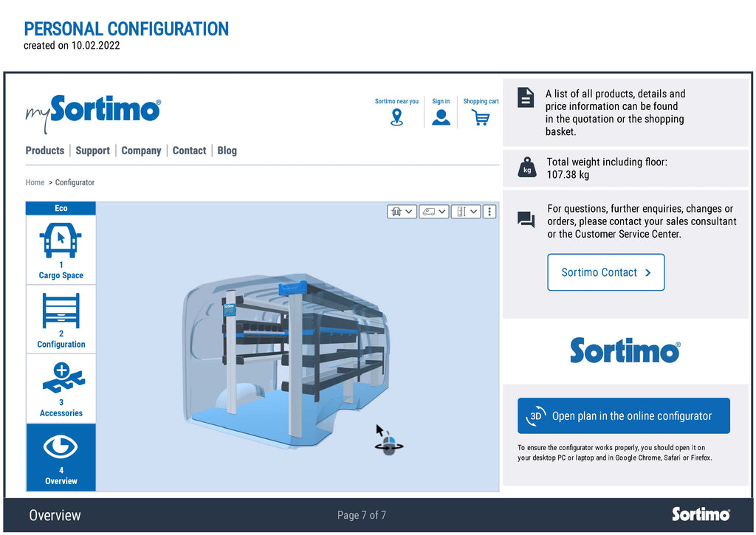Open the Support menu

point(92,151)
